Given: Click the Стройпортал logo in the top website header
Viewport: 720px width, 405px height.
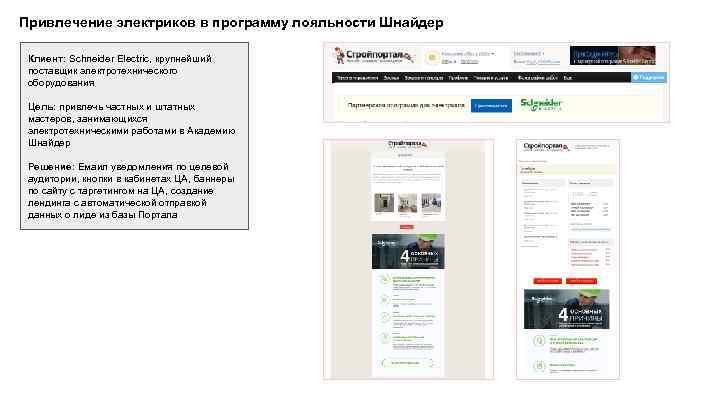Looking at the screenshot, I should pyautogui.click(x=374, y=56).
